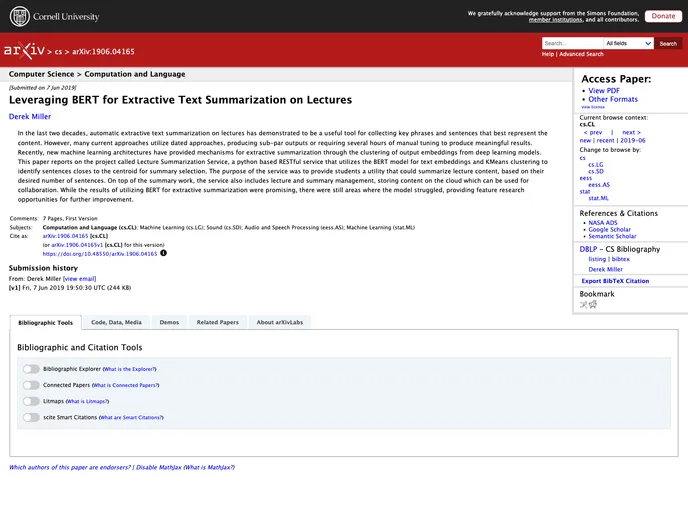Viewport: 688px width, 512px height.
Task: Click the view license link
Action: (593, 107)
